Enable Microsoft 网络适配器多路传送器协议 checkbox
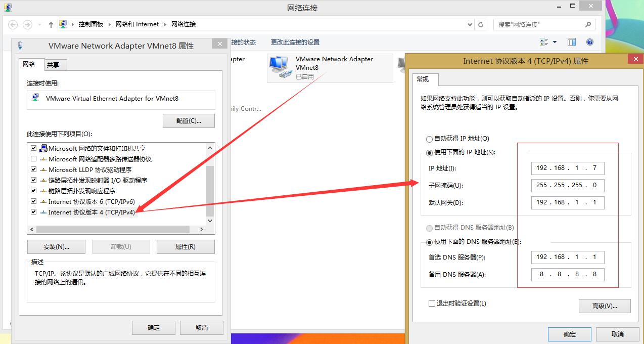 coord(34,159)
